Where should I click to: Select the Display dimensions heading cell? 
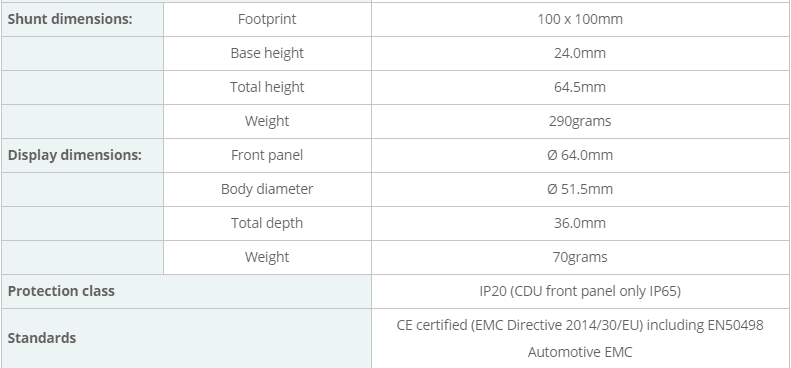pyautogui.click(x=82, y=155)
